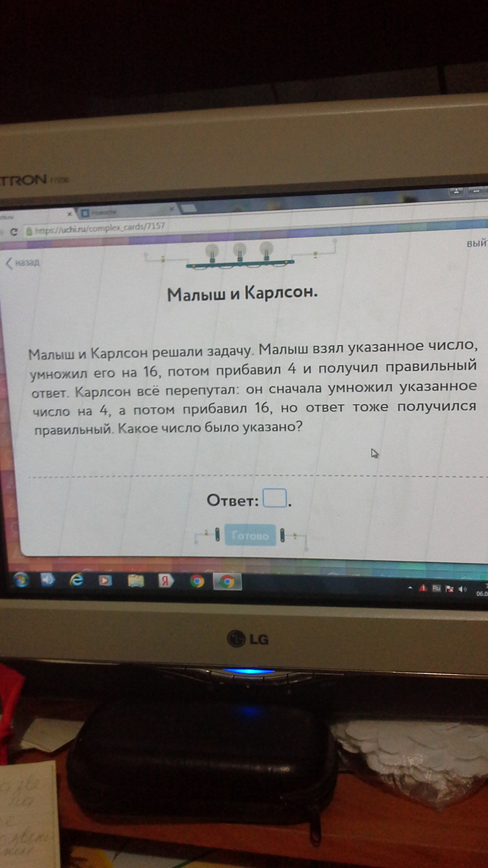Image resolution: width=488 pixels, height=868 pixels.
Task: Click the Windows Start button
Action: click(x=21, y=579)
